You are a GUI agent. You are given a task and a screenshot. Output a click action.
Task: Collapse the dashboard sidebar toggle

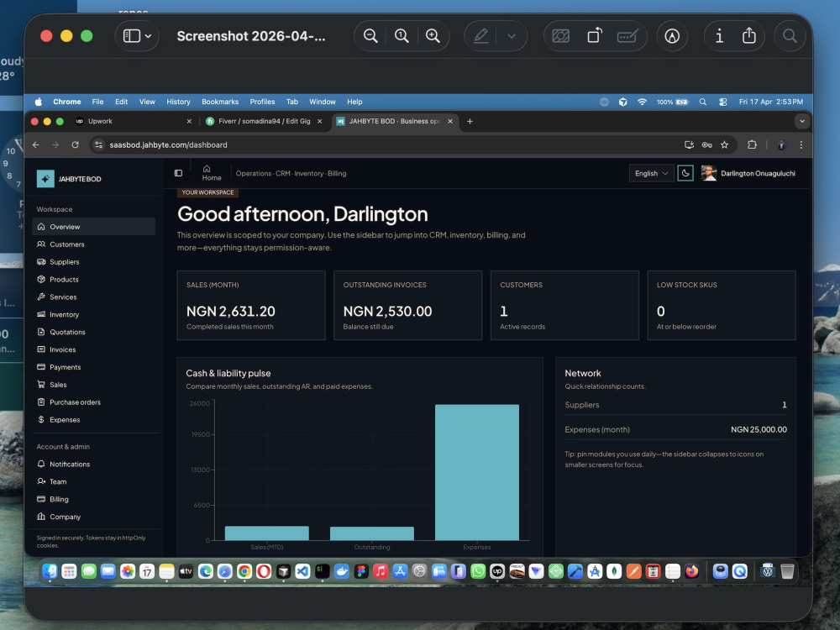point(178,173)
